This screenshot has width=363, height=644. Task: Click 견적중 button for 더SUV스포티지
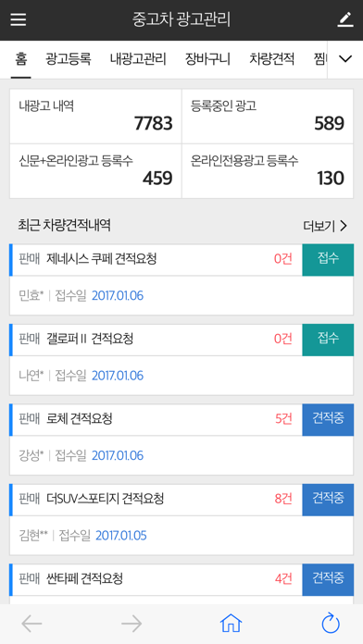(328, 500)
